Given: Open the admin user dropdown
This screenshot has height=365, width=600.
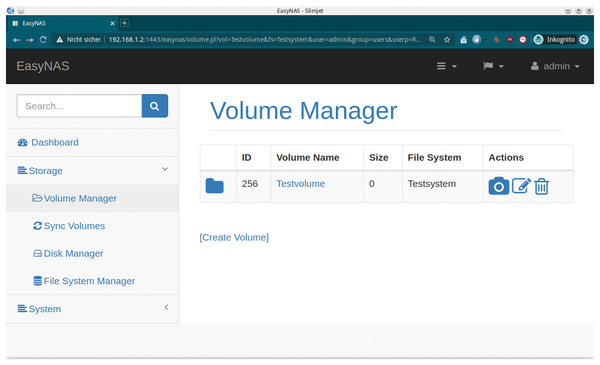Looking at the screenshot, I should click(x=555, y=66).
